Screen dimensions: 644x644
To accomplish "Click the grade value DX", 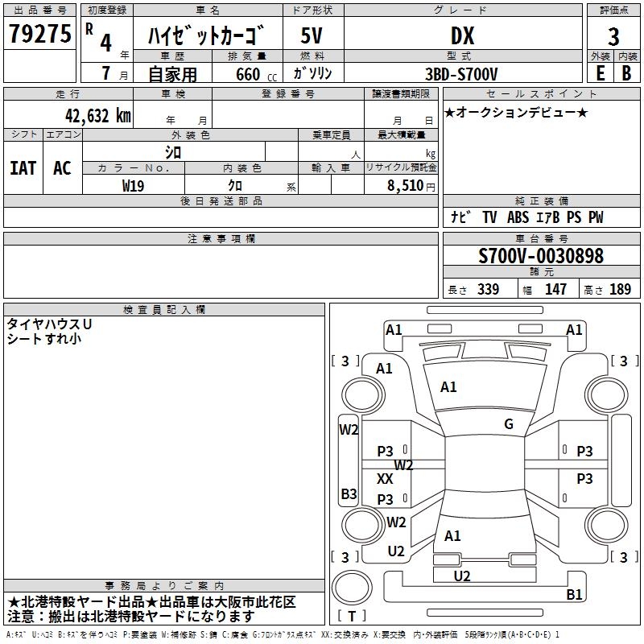I will (x=462, y=35).
